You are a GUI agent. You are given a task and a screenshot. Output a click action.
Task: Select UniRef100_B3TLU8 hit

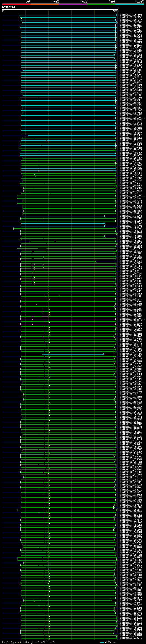131,98
